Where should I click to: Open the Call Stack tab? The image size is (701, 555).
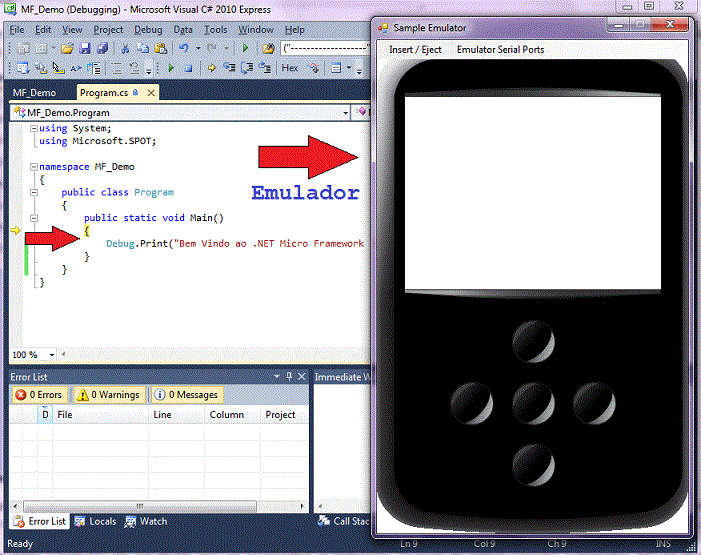coord(343,521)
